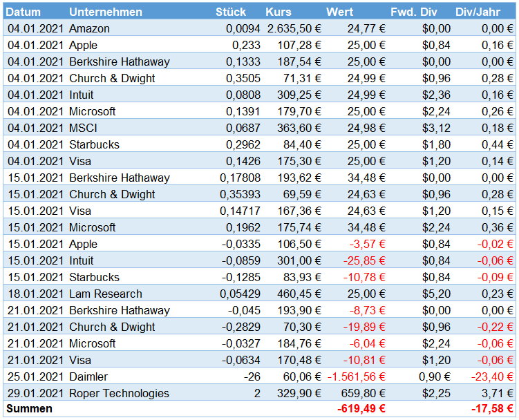Select the total Wert -619,49 €
Image resolution: width=519 pixels, height=420 pixels.
[361, 408]
